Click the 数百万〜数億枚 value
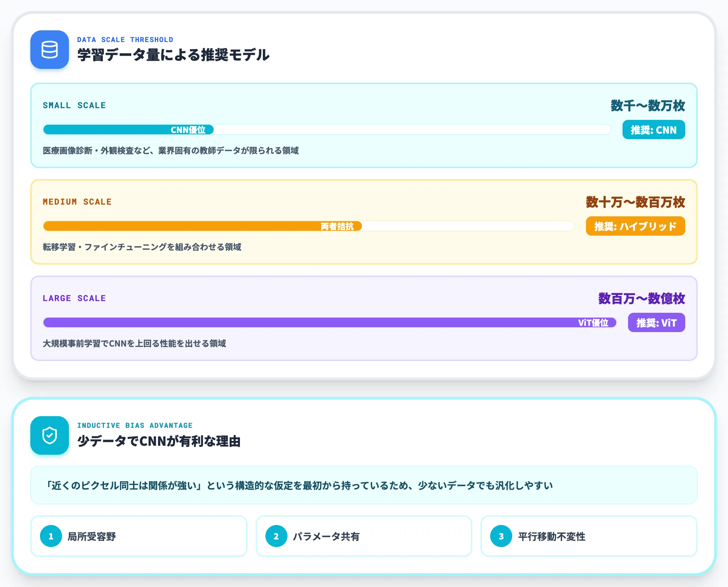Screen dimensions: 728x587 (641, 299)
